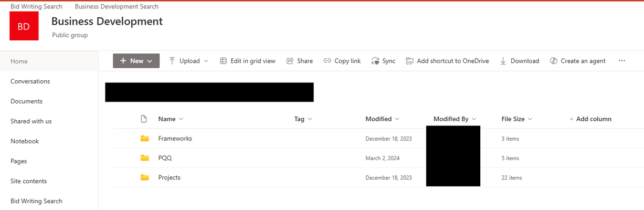Open the Frameworks folder
Screen dimensions: 644x210
(175, 139)
